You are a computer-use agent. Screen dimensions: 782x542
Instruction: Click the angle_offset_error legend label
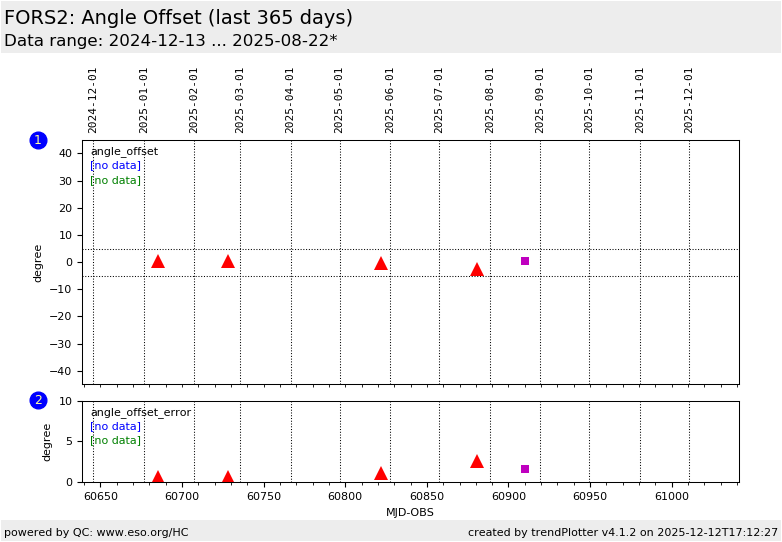pos(140,413)
